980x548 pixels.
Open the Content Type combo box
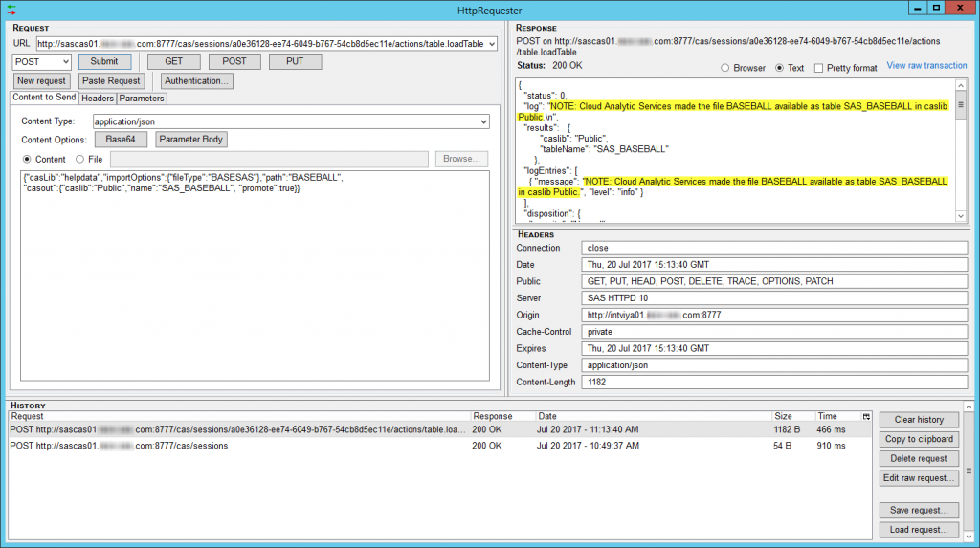click(x=482, y=121)
